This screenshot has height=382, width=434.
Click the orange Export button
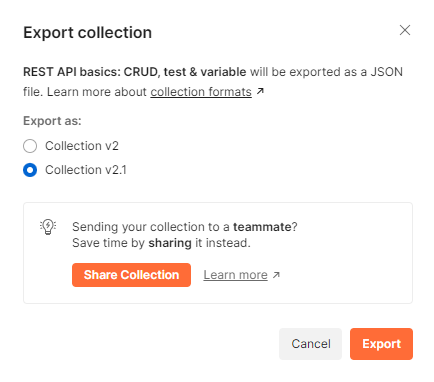(x=381, y=344)
